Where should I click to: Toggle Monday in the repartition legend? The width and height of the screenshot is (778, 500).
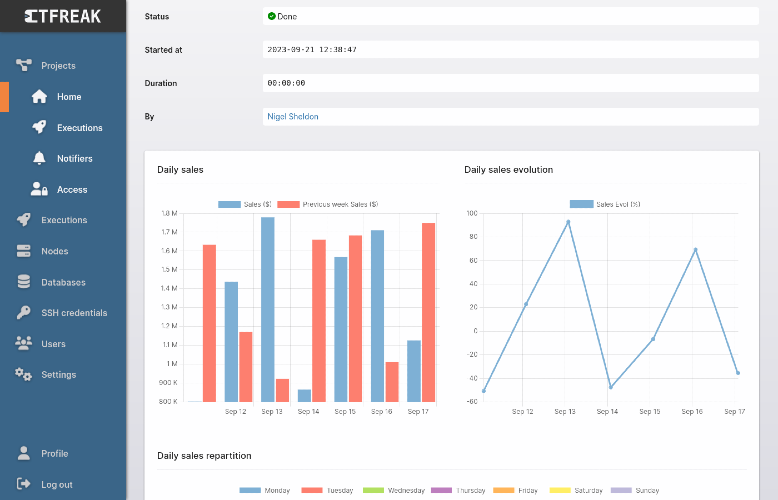point(264,490)
